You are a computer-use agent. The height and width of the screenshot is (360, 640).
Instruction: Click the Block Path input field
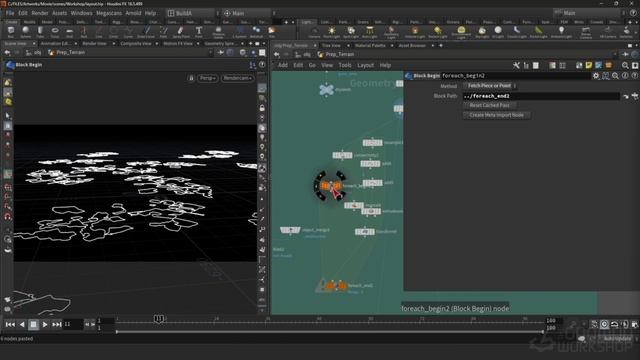point(541,96)
